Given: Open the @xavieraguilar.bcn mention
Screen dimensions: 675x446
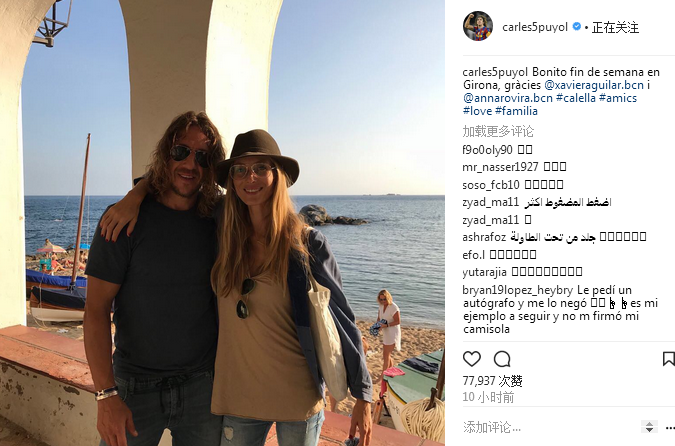Looking at the screenshot, I should point(594,85).
